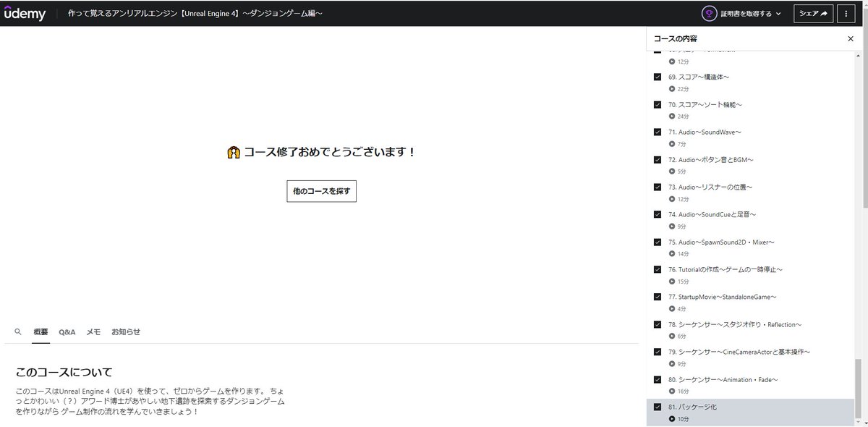The image size is (868, 427).
Task: Click the search magnifier icon in tabs
Action: [x=18, y=331]
